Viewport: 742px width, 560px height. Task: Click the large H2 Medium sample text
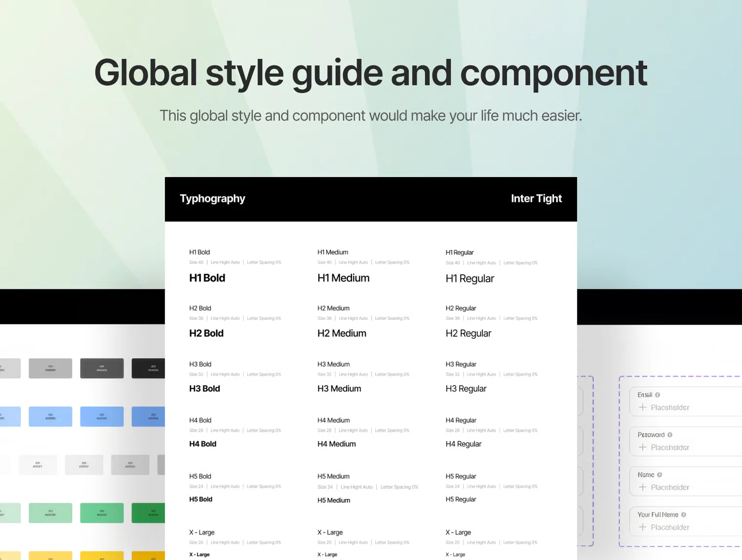[x=342, y=333]
